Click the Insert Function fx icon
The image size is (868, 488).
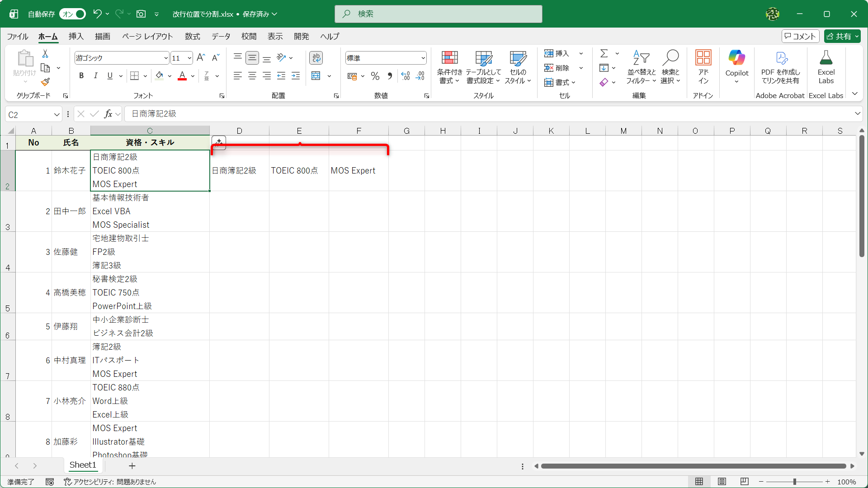[108, 114]
